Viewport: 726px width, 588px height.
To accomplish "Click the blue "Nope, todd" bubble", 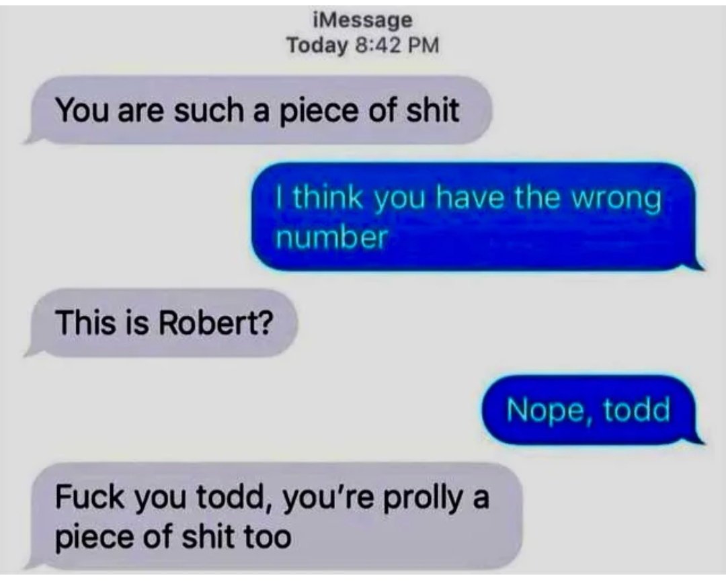I will pos(593,410).
